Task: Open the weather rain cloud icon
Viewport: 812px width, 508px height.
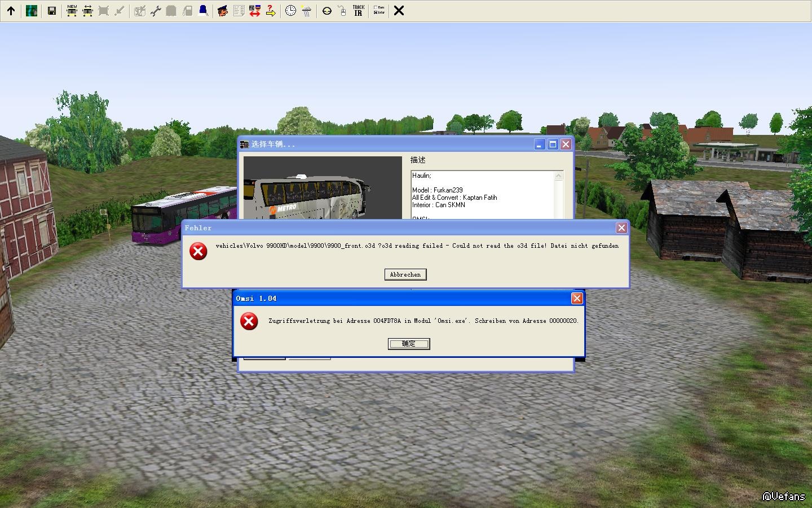Action: point(306,11)
